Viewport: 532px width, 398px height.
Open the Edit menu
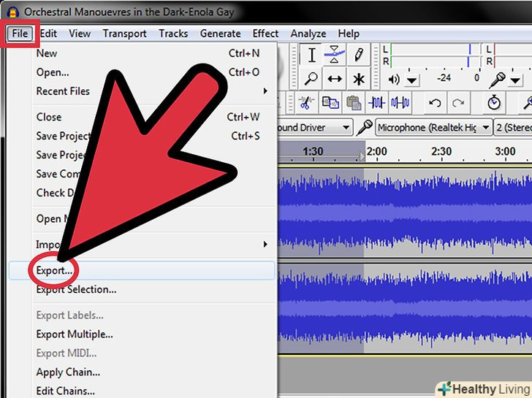coord(48,34)
